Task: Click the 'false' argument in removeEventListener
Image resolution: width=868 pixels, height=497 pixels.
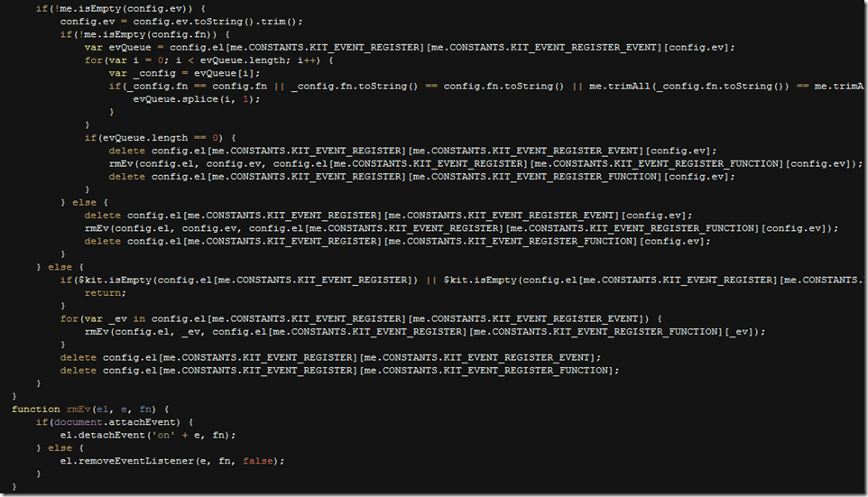Action: [x=263, y=461]
